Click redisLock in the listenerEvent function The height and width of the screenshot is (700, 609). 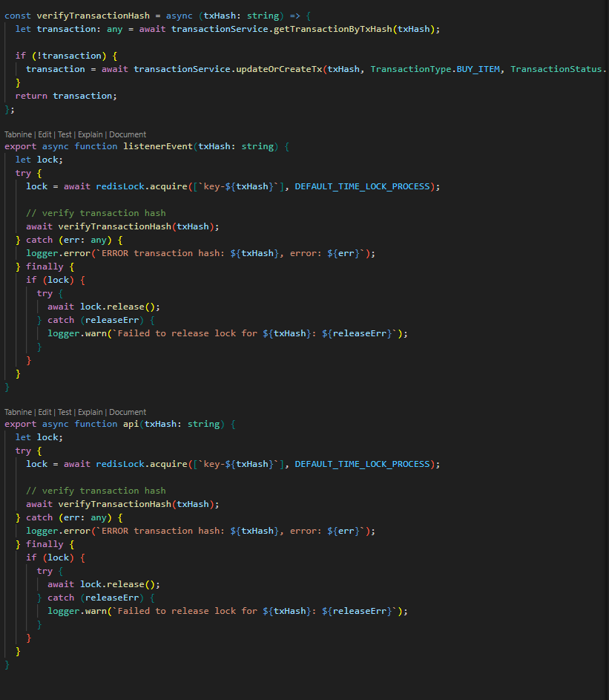tap(120, 186)
